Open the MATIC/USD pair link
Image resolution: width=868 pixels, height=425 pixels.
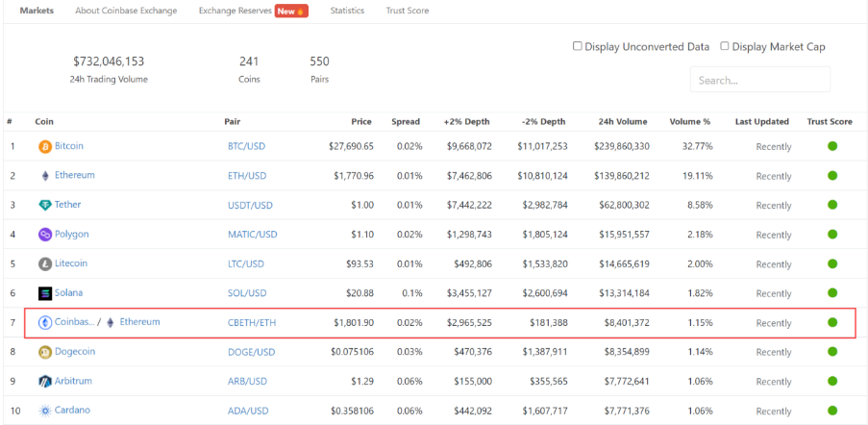(253, 235)
